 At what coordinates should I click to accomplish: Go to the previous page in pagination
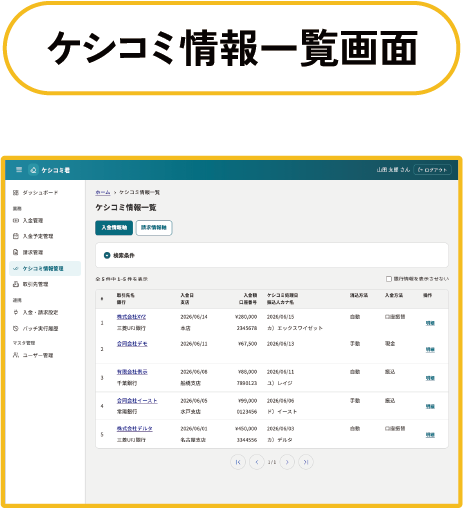point(257,462)
